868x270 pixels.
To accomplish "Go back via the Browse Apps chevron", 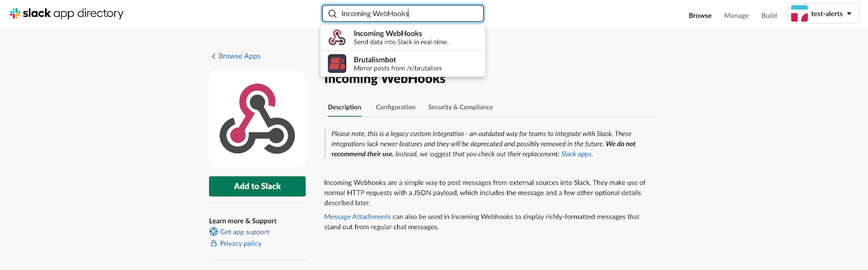I will [x=214, y=56].
